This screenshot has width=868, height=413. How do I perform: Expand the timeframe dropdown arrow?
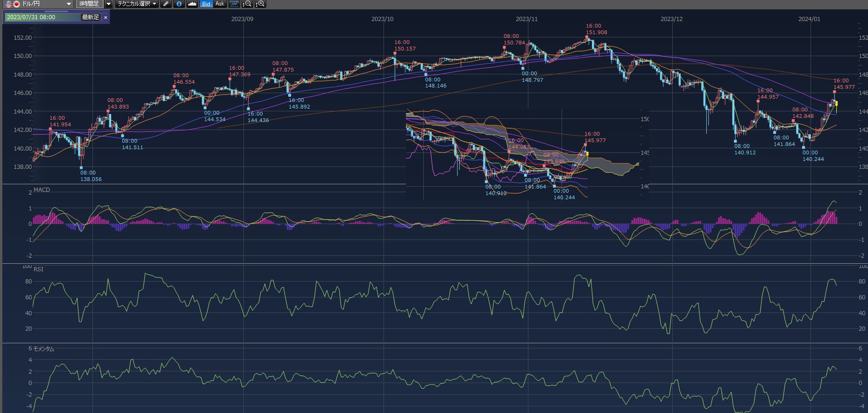(x=108, y=4)
